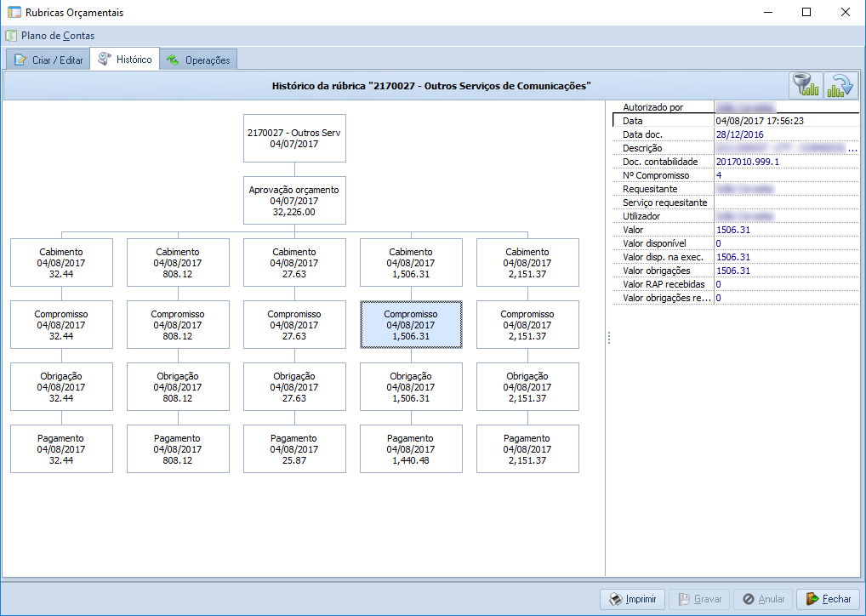This screenshot has height=616, width=866.
Task: Select the Obrigação node with value 1,506.31
Action: pyautogui.click(x=411, y=387)
